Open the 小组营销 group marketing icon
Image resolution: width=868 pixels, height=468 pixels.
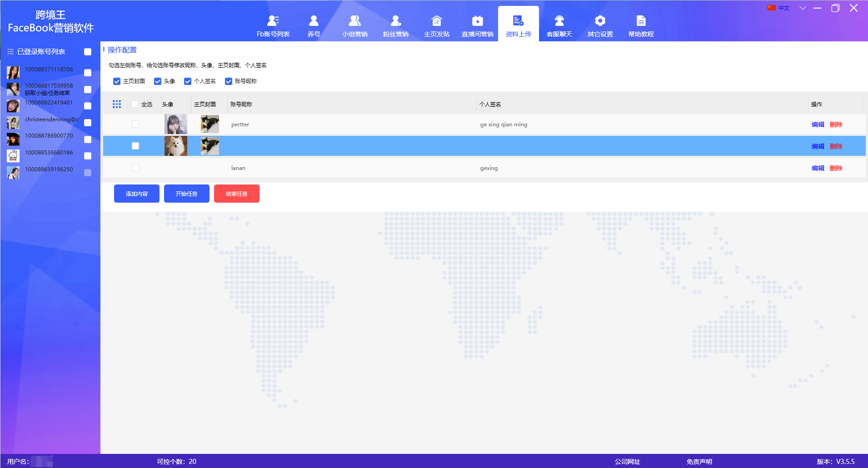pyautogui.click(x=354, y=21)
